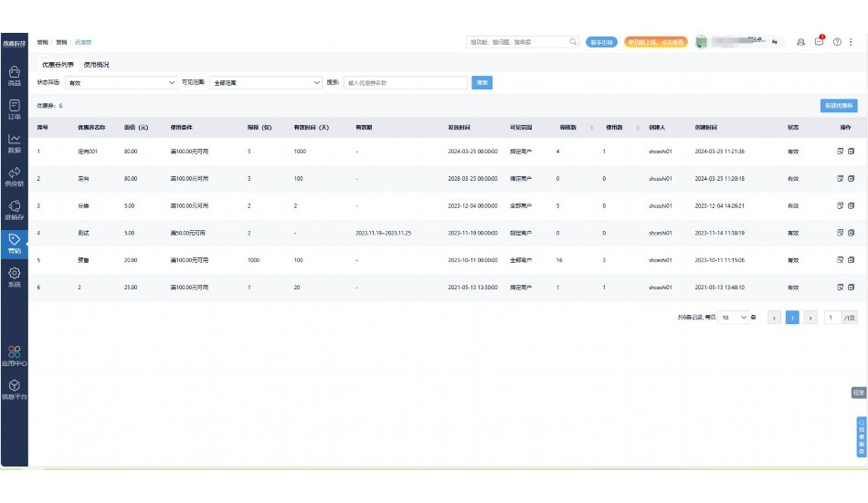868x503 pixels.
Task: Open the page size dropdown showing 10
Action: click(732, 318)
